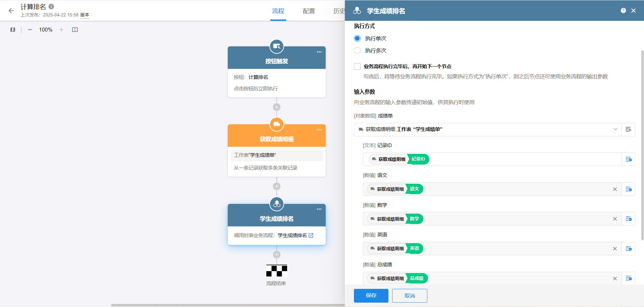Image resolution: width=644 pixels, height=307 pixels.
Task: Click the 取消 button
Action: (410, 296)
